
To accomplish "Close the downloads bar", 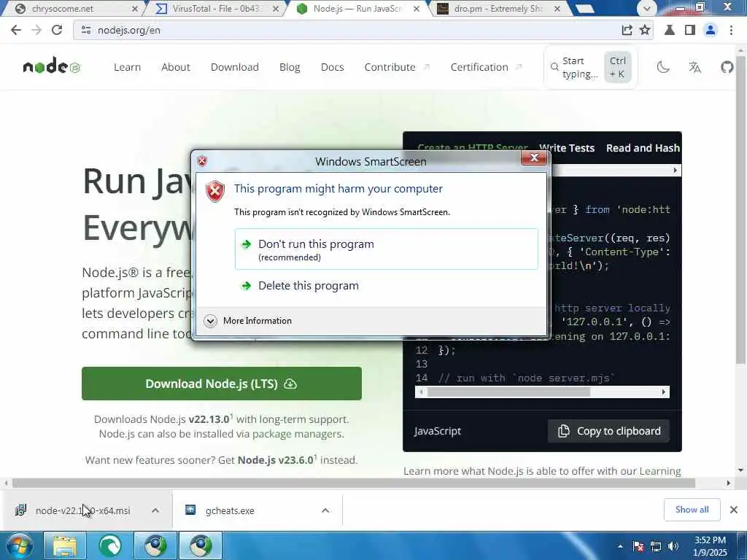I will pos(734,510).
